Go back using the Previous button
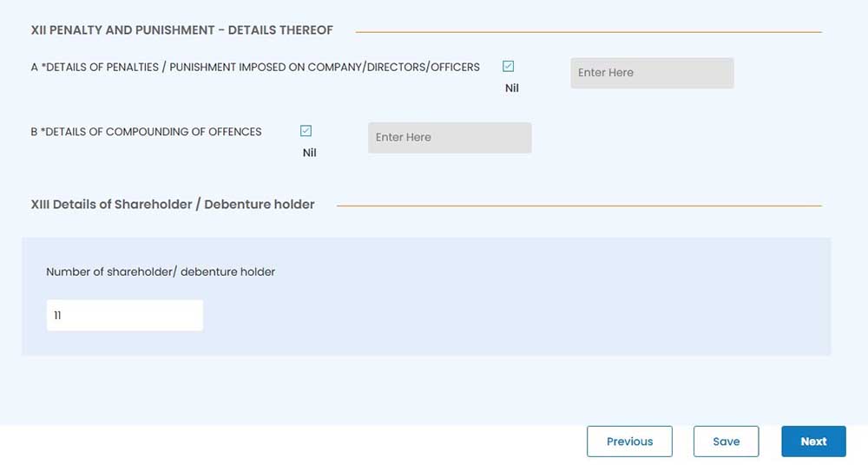The image size is (868, 471). 629,442
